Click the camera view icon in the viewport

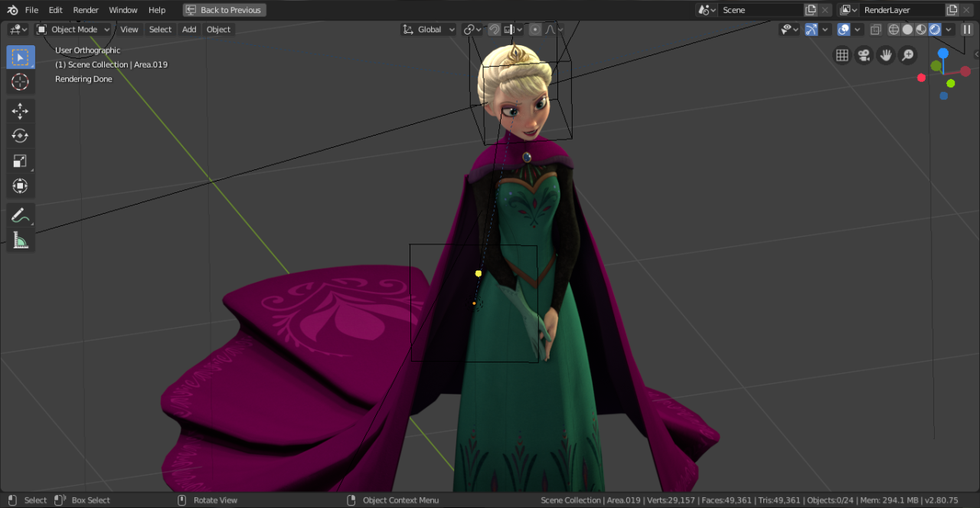864,54
